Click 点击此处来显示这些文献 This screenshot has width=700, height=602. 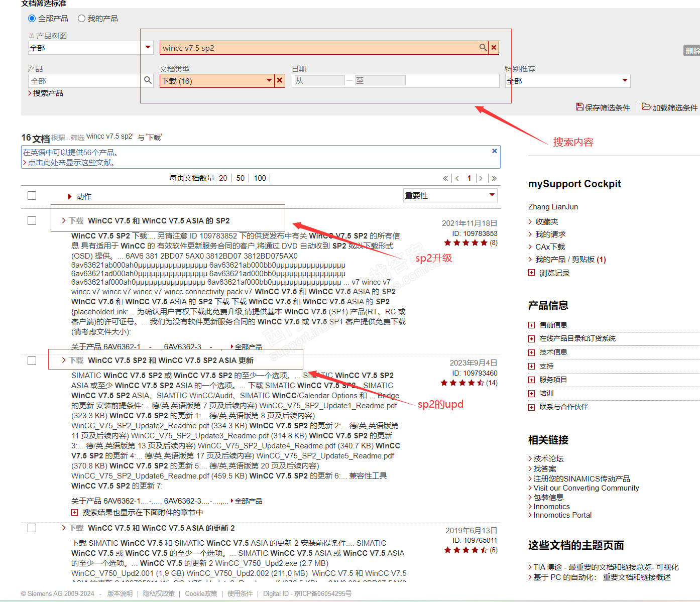tap(72, 162)
